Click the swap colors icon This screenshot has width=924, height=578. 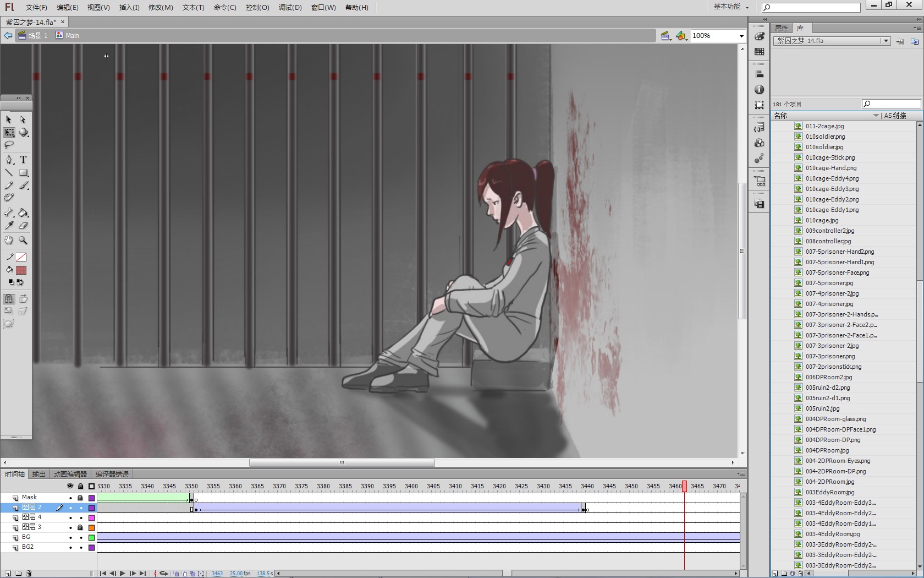tap(20, 282)
